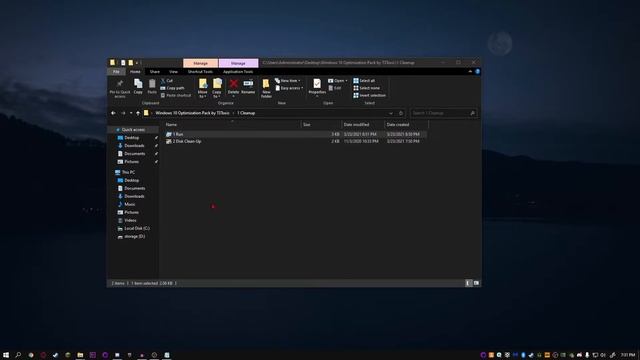Click the Properties icon in the ribbon
Screen dimensions: 640x360
(x=317, y=84)
